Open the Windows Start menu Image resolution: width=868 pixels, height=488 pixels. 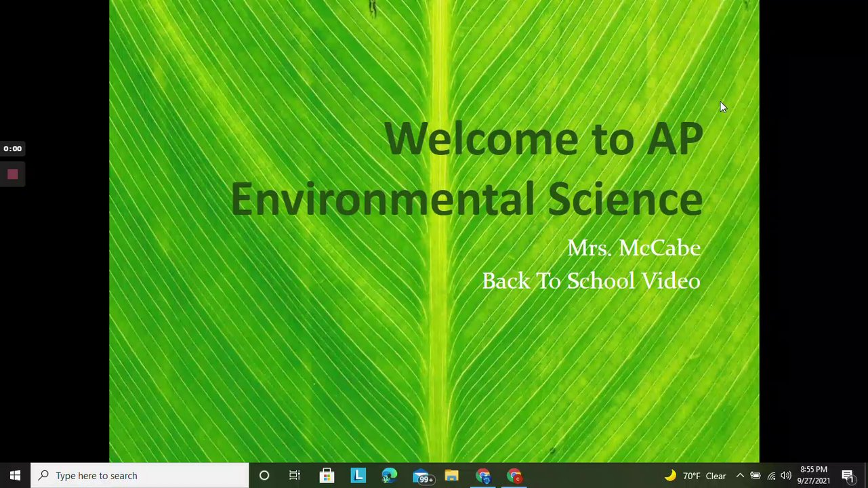point(15,476)
